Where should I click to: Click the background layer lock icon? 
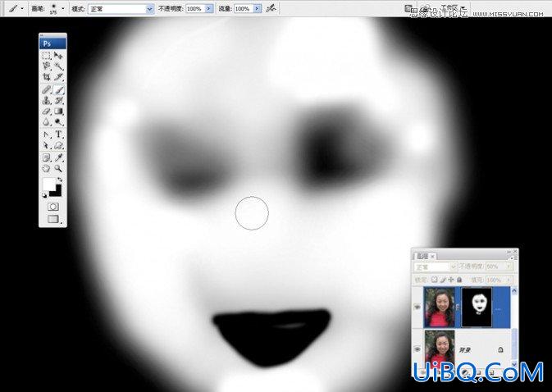pyautogui.click(x=500, y=350)
